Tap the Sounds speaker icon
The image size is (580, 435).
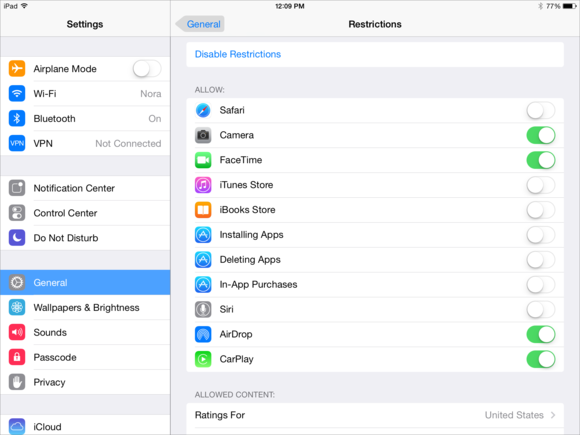17,332
